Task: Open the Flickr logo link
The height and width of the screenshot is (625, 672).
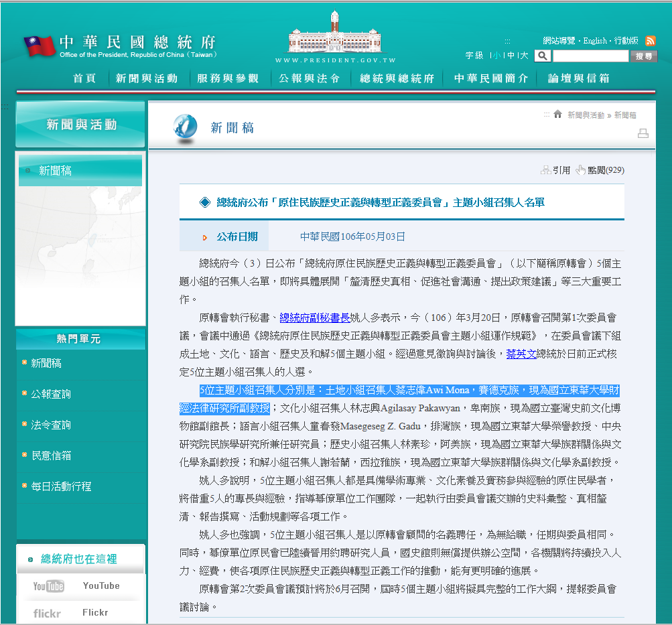Action: (47, 614)
